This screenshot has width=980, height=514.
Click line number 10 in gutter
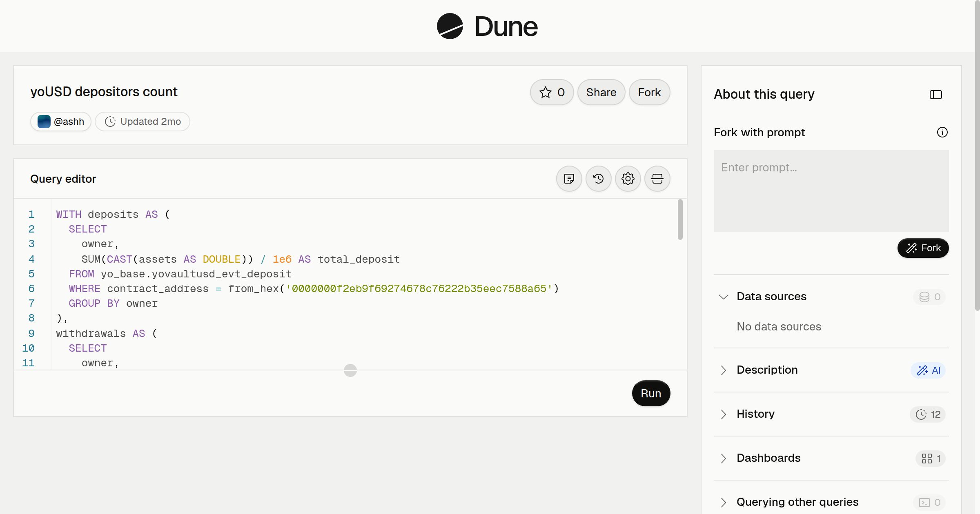pyautogui.click(x=28, y=348)
